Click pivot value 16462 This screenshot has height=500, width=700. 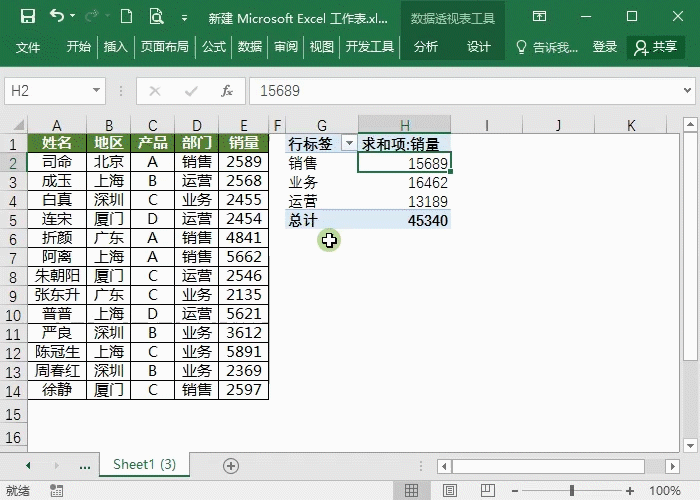click(x=404, y=182)
